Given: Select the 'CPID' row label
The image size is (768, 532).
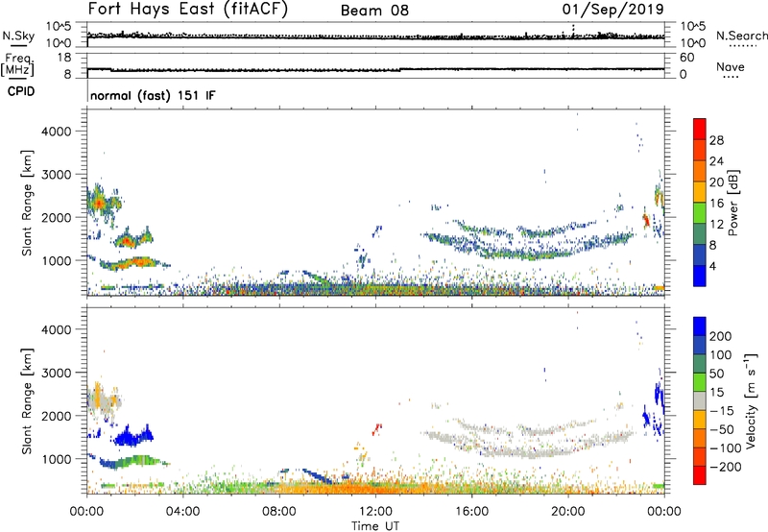Looking at the screenshot, I should [x=21, y=91].
